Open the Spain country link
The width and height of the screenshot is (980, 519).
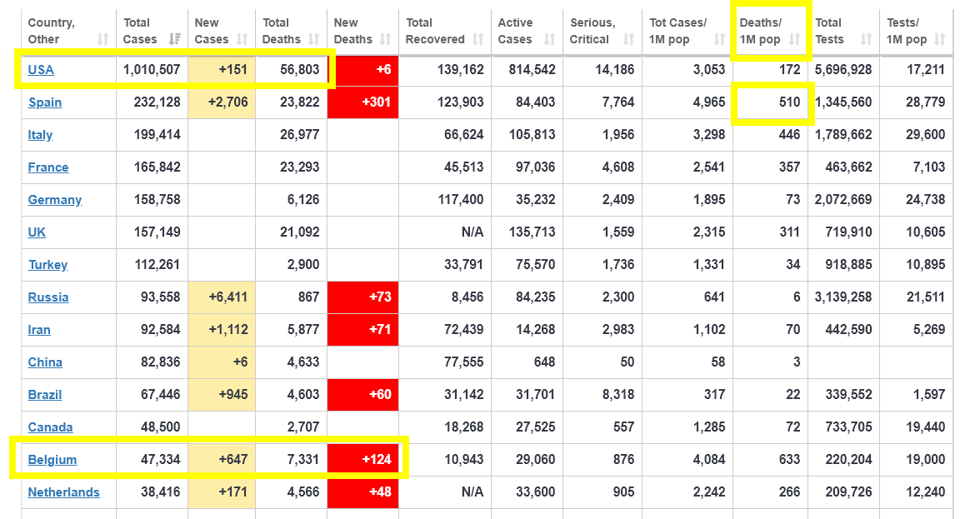coord(45,102)
